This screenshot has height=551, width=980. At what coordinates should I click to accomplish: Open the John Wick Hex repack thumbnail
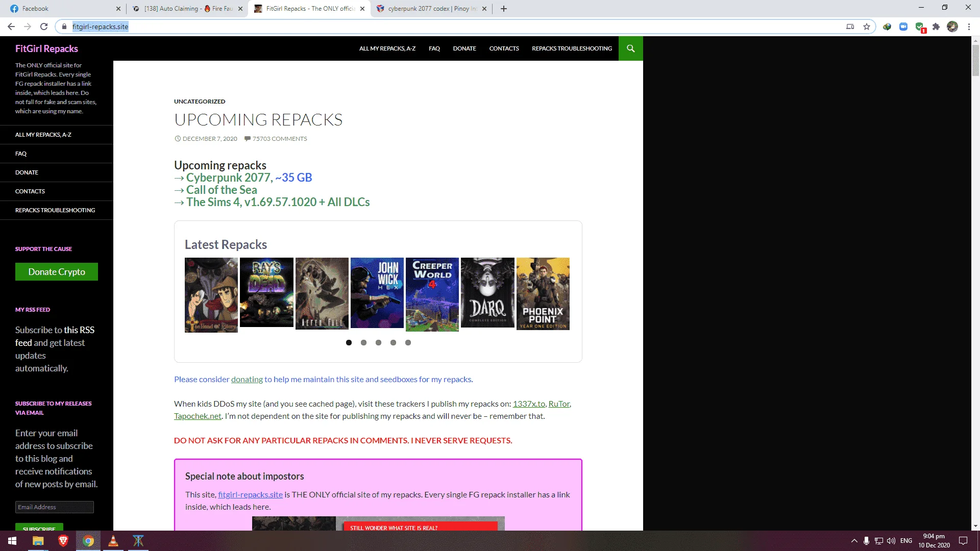pos(377,293)
